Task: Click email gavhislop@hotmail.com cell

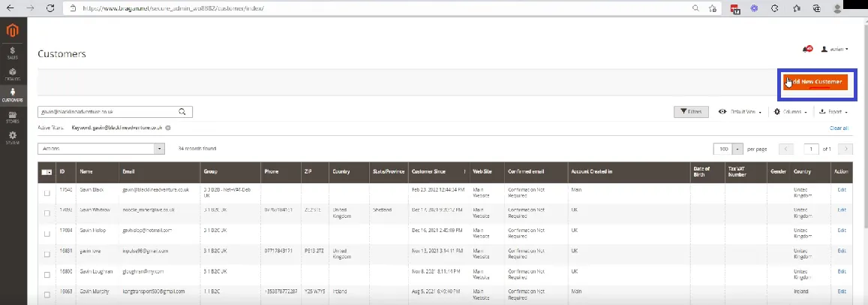Action: (x=147, y=230)
